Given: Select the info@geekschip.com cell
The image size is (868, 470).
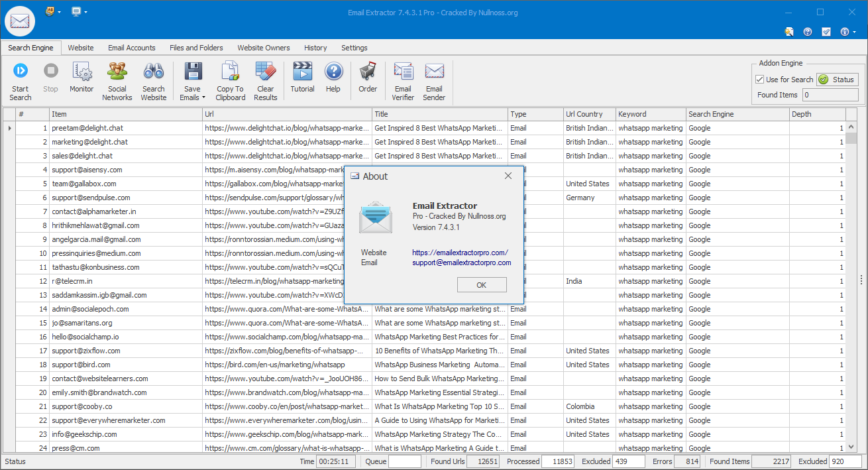Looking at the screenshot, I should pyautogui.click(x=126, y=434).
